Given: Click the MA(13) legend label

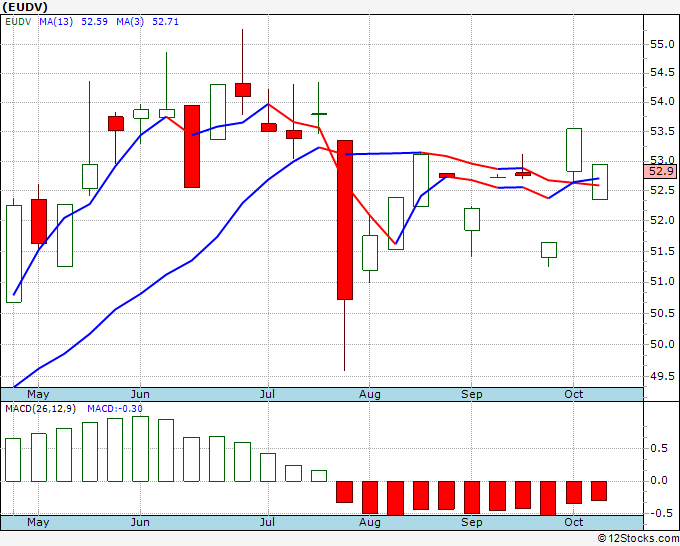Looking at the screenshot, I should (56, 22).
